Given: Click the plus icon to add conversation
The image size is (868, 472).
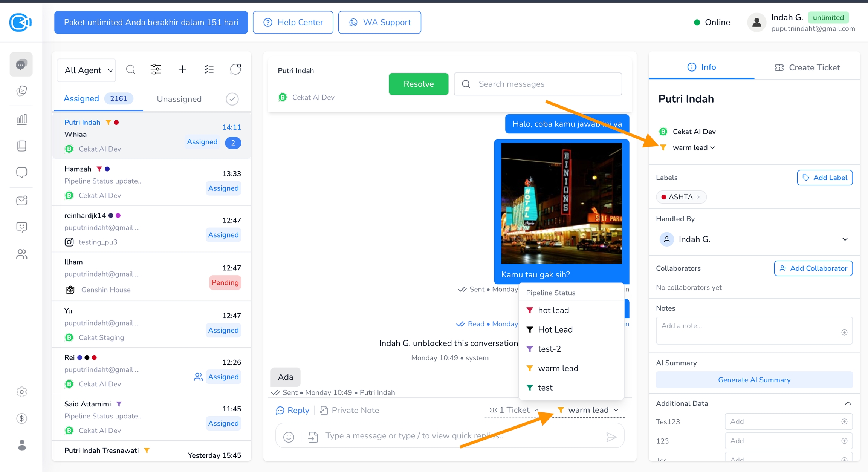Looking at the screenshot, I should pos(182,69).
